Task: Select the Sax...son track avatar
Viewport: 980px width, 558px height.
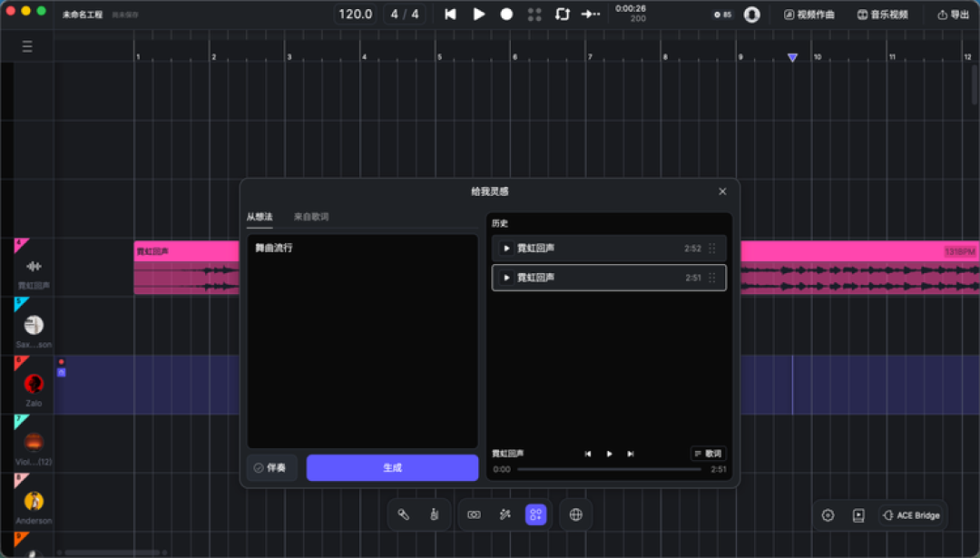Action: [34, 325]
